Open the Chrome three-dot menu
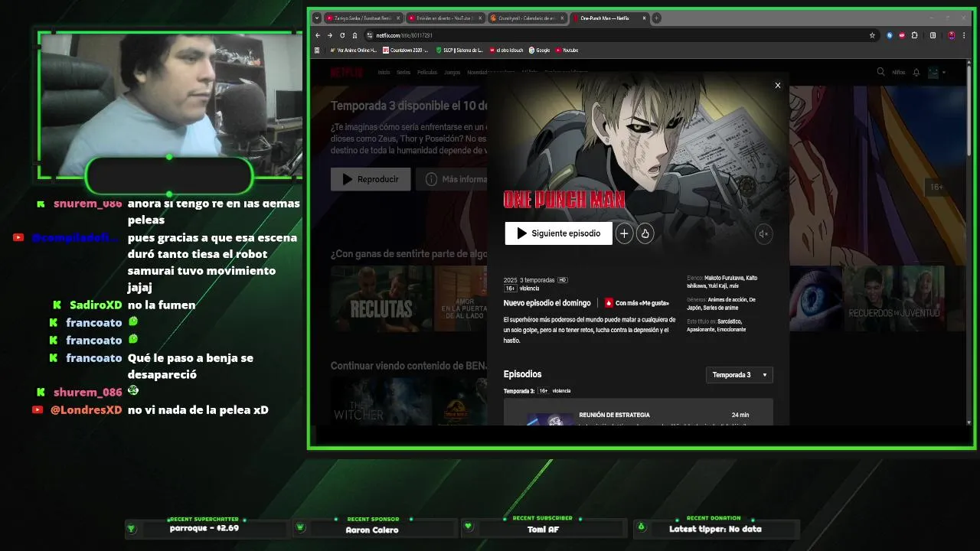Image resolution: width=980 pixels, height=551 pixels. [965, 35]
